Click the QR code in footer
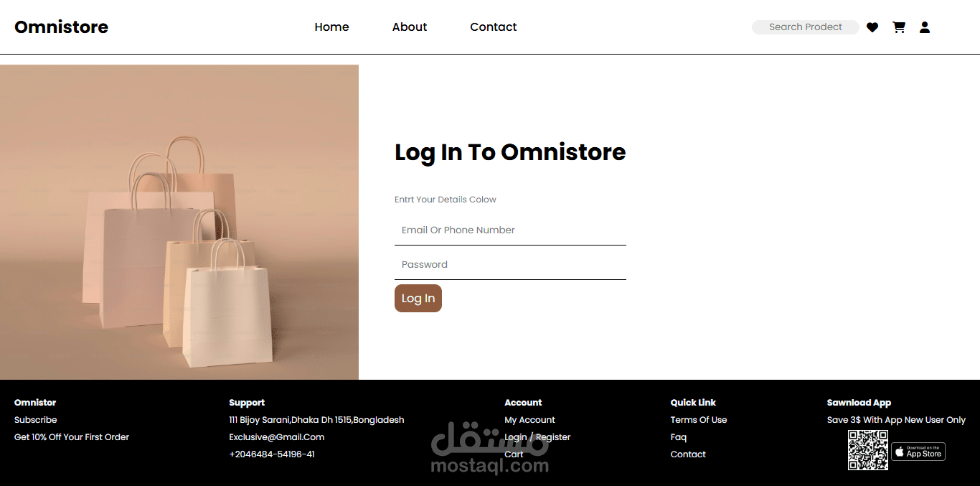The width and height of the screenshot is (980, 486). coord(868,450)
